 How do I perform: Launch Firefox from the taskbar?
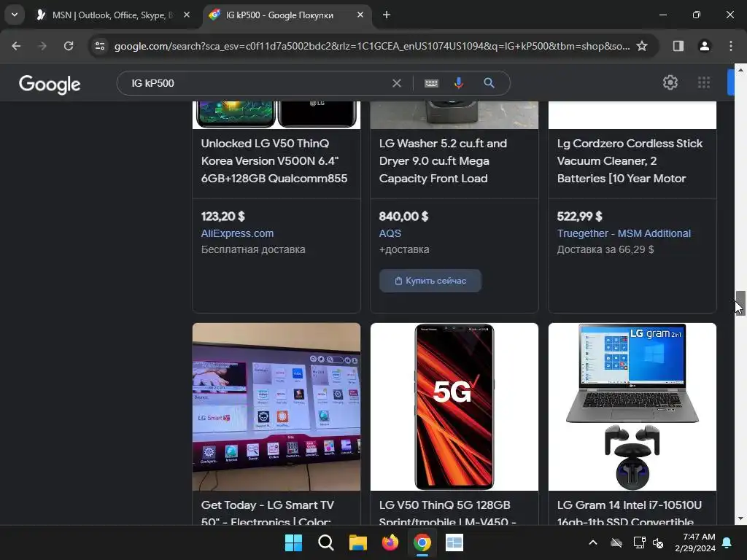(x=390, y=542)
